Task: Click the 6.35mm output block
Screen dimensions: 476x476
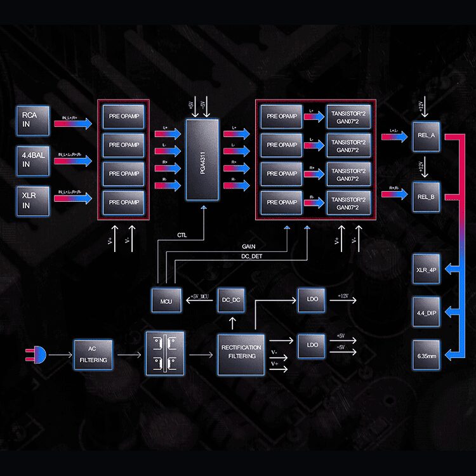Action: pyautogui.click(x=426, y=355)
